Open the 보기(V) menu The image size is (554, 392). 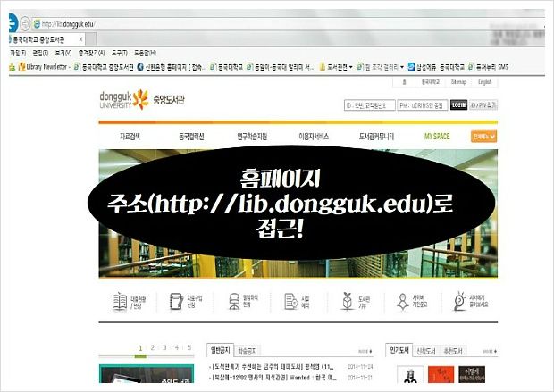[63, 53]
